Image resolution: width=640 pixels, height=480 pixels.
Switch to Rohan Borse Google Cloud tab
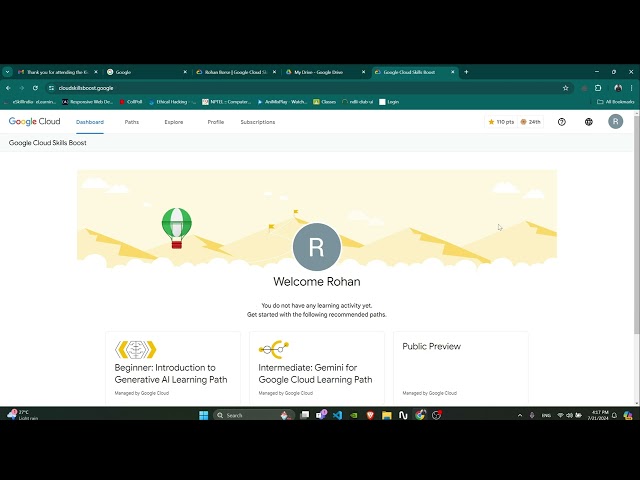(236, 72)
